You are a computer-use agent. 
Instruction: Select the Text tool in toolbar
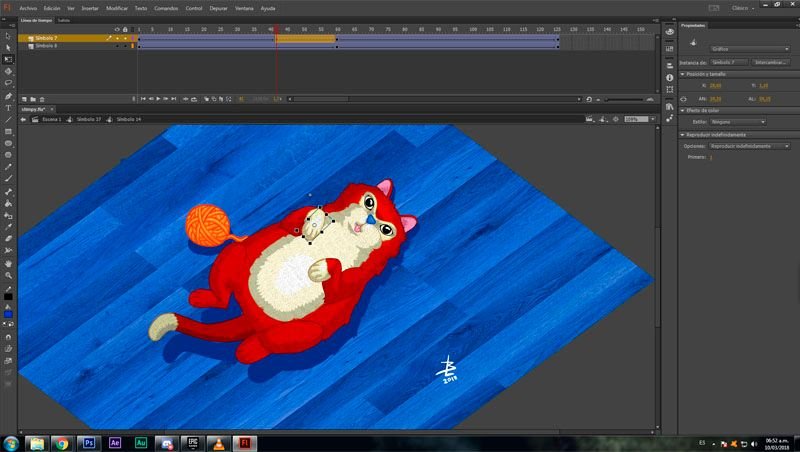[x=8, y=108]
